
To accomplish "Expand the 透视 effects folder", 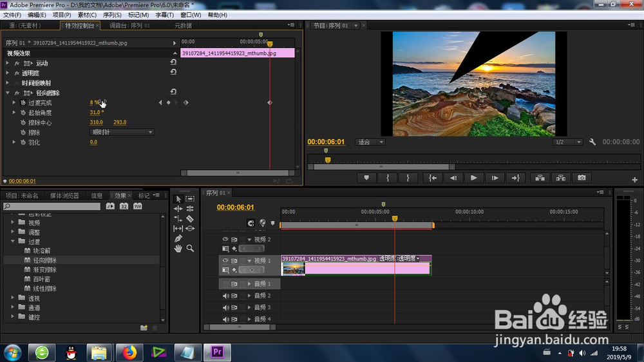I will [13, 298].
